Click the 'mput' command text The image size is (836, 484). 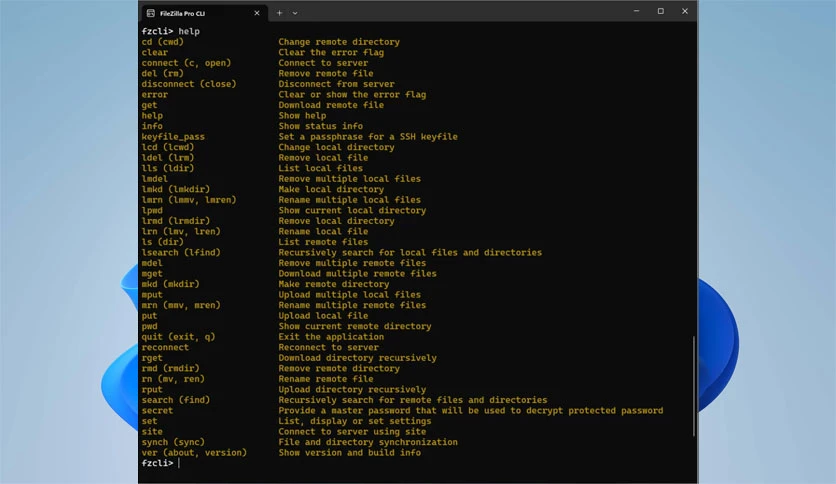coord(152,295)
